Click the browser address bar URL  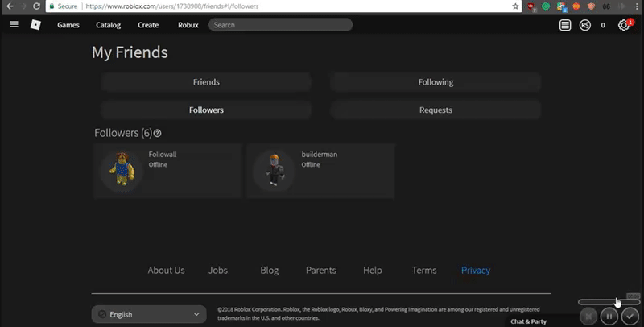click(x=171, y=6)
